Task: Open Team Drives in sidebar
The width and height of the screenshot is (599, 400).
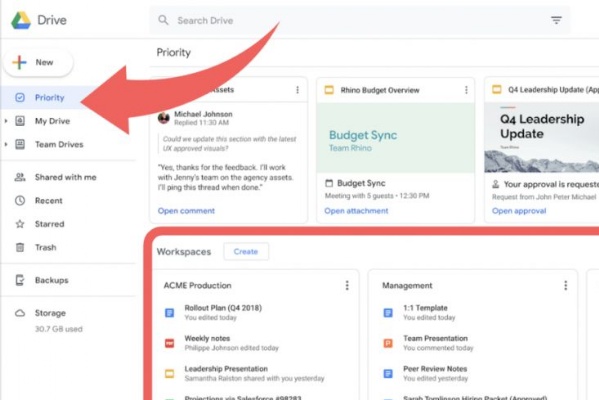Action: tap(59, 144)
